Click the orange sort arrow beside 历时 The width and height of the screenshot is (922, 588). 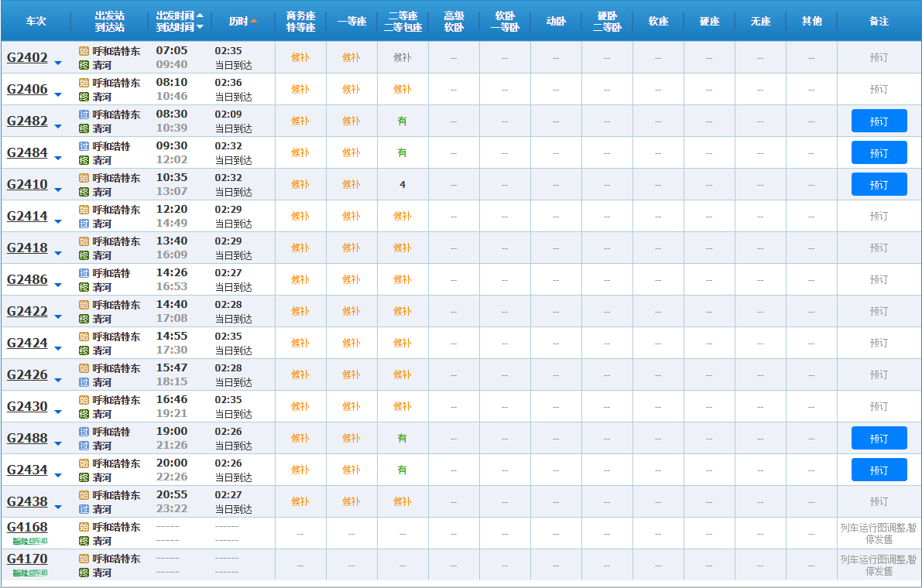coord(254,21)
